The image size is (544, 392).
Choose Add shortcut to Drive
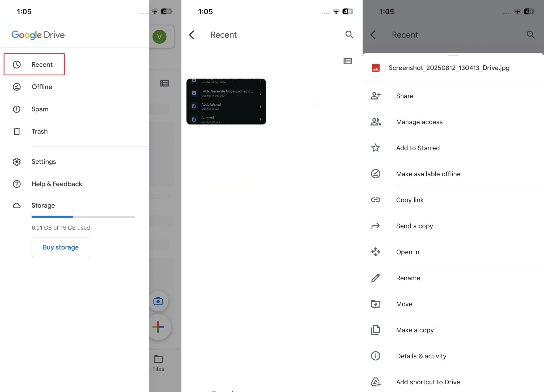pos(453,382)
